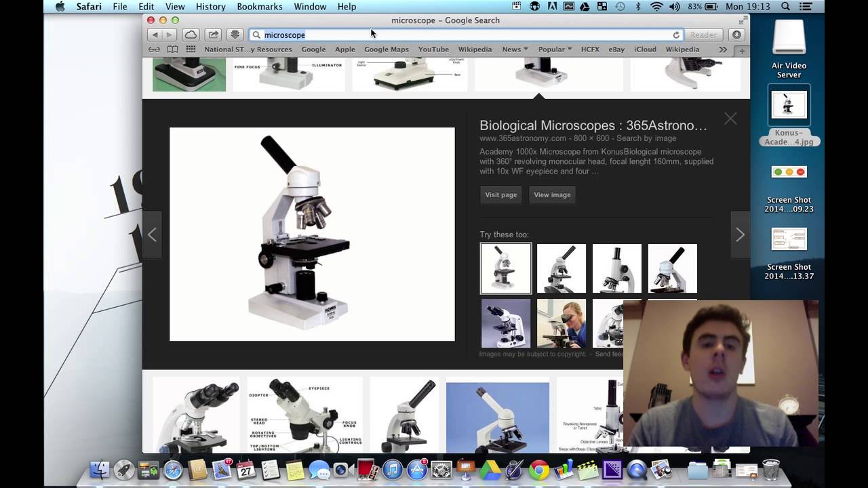Screen dimensions: 868x488
Task: Select woman using microscope thumbnail
Action: (x=561, y=324)
